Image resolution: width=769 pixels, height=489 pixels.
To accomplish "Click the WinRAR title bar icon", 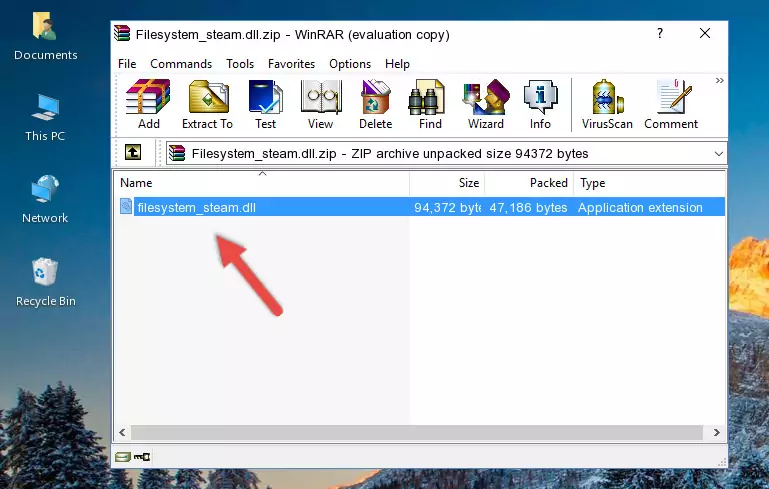I will [122, 33].
